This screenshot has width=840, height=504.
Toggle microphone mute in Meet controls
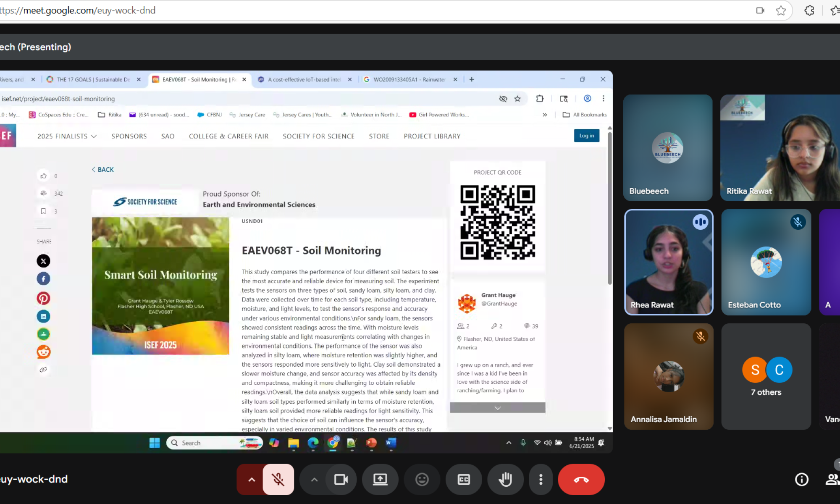278,479
